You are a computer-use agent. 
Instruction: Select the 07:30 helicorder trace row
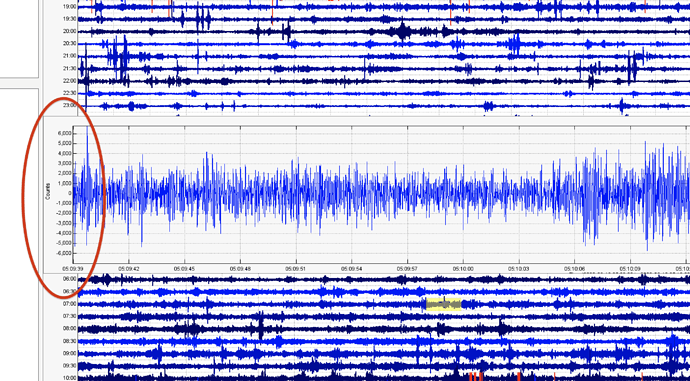coord(384,316)
